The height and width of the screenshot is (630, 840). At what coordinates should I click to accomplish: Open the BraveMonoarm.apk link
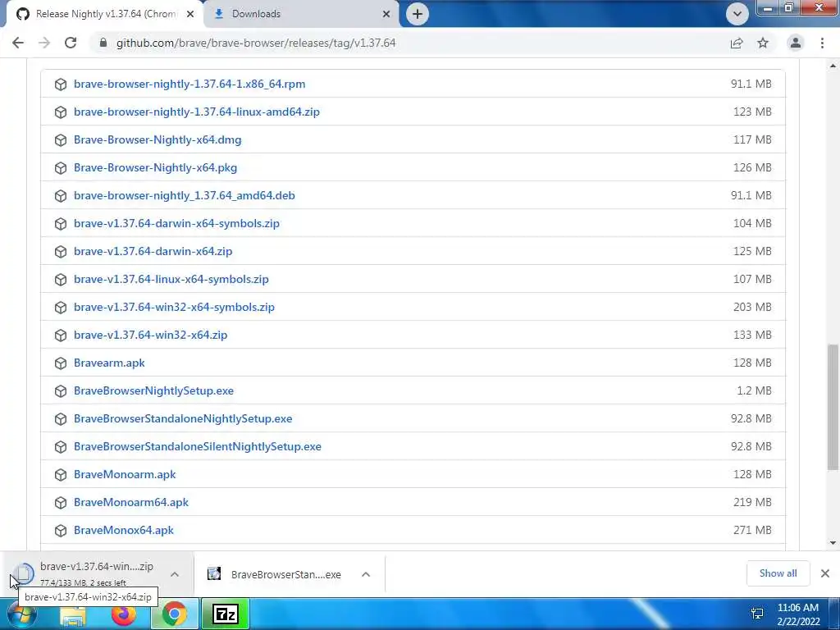(x=125, y=474)
